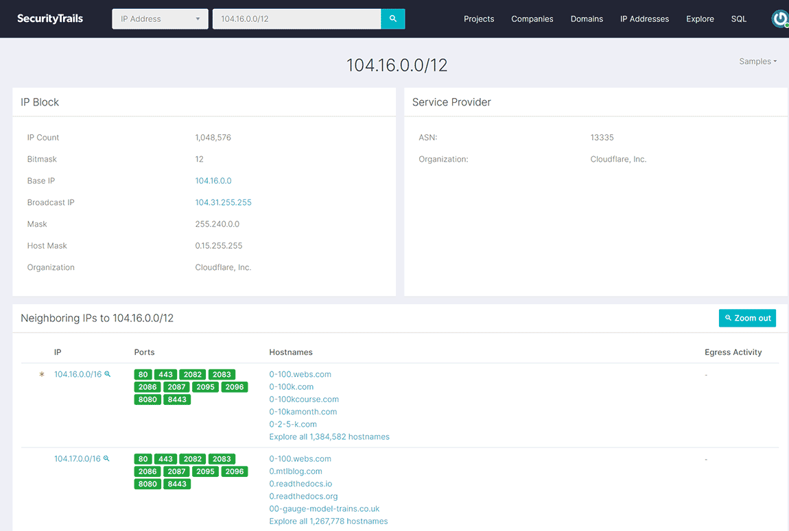Click the Egress Activity column header

(733, 352)
